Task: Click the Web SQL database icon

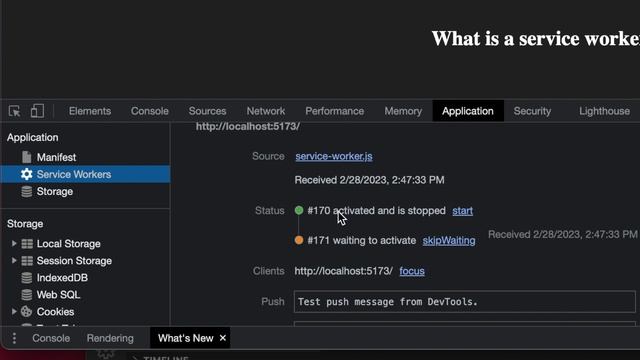Action: point(27,295)
